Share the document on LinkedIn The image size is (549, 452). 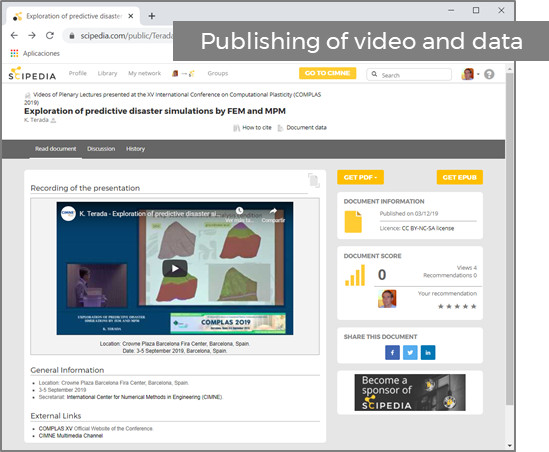428,353
